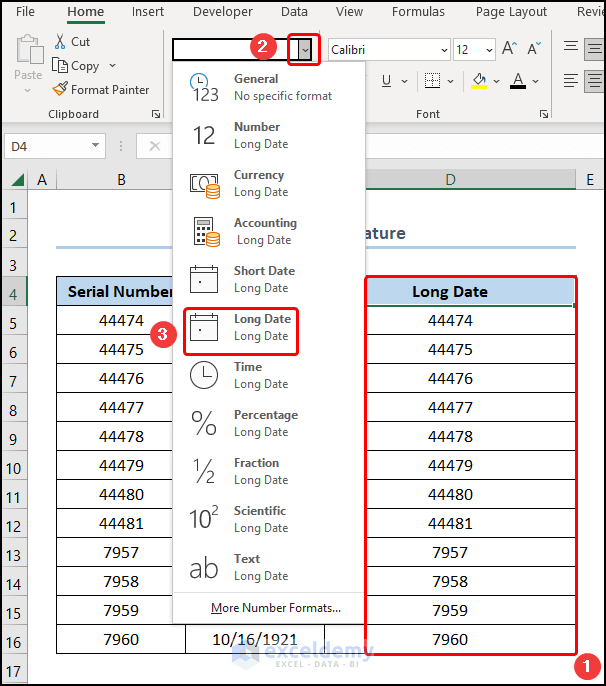606x686 pixels.
Task: Click the Copy icon
Action: point(60,66)
